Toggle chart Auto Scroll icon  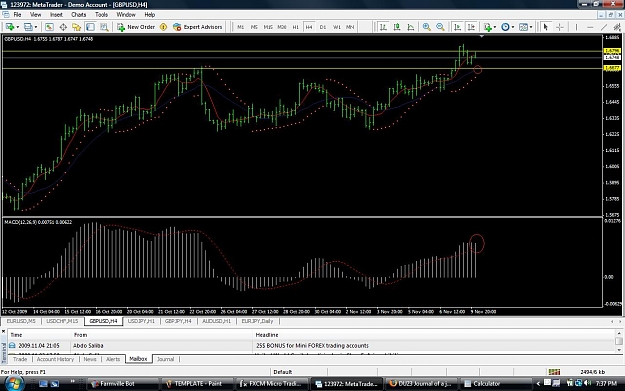point(458,27)
